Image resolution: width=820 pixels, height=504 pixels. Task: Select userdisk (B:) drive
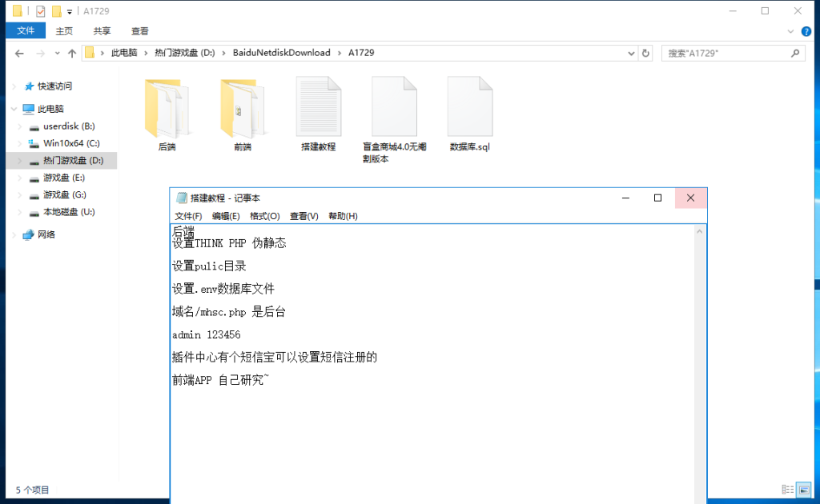pos(69,126)
